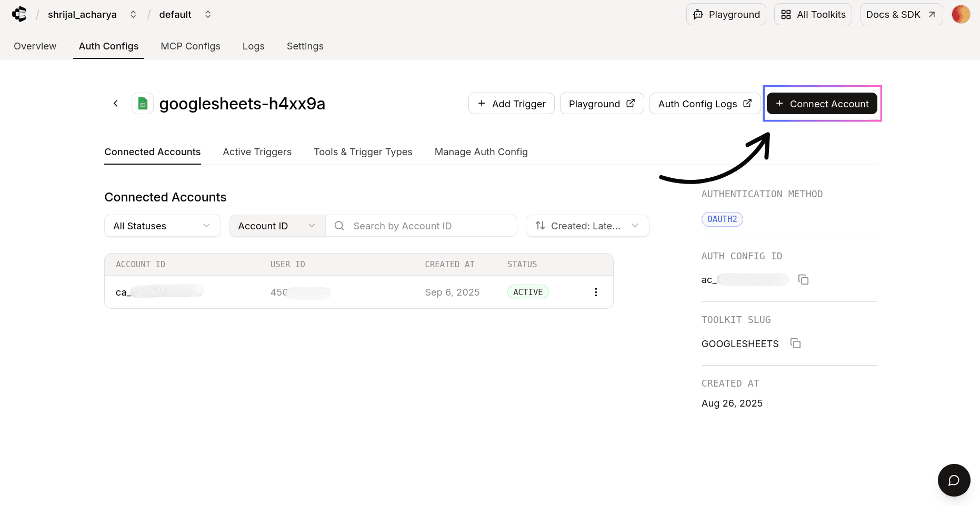The width and height of the screenshot is (980, 506).
Task: Switch to the Manage Auth Config tab
Action: [x=481, y=152]
